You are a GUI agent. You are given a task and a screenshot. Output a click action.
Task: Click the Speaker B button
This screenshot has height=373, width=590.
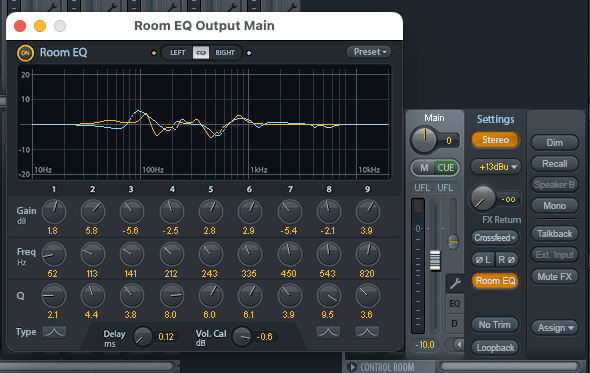coord(555,185)
